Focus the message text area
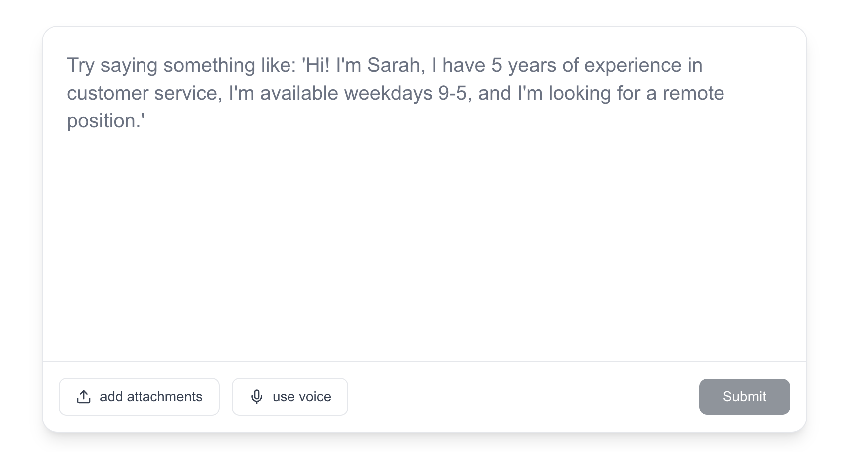 [x=425, y=194]
